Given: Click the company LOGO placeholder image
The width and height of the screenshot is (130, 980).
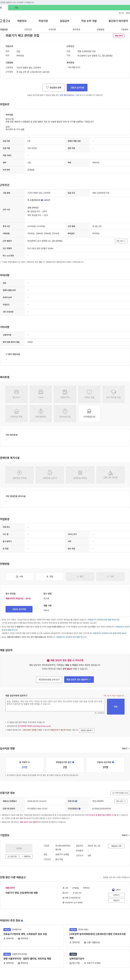Looking at the screenshot, I should [x=19, y=848].
